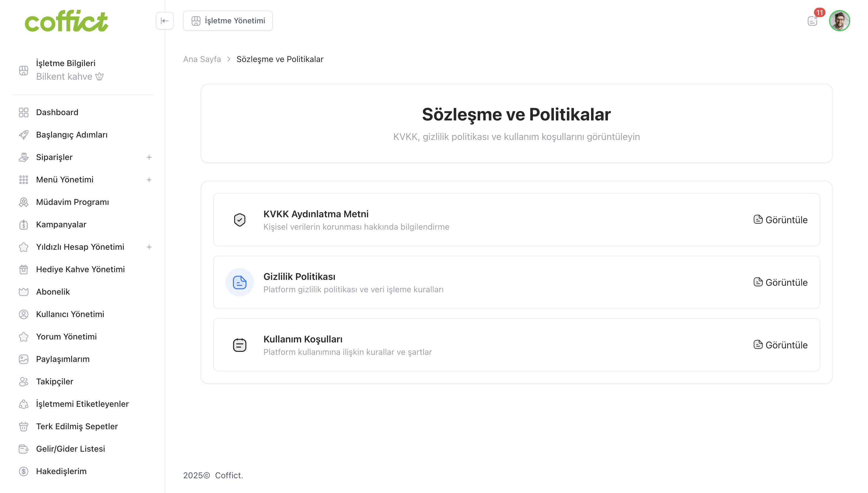Expand the Menü Yönetimi submenu plus
The width and height of the screenshot is (868, 493).
tap(149, 180)
